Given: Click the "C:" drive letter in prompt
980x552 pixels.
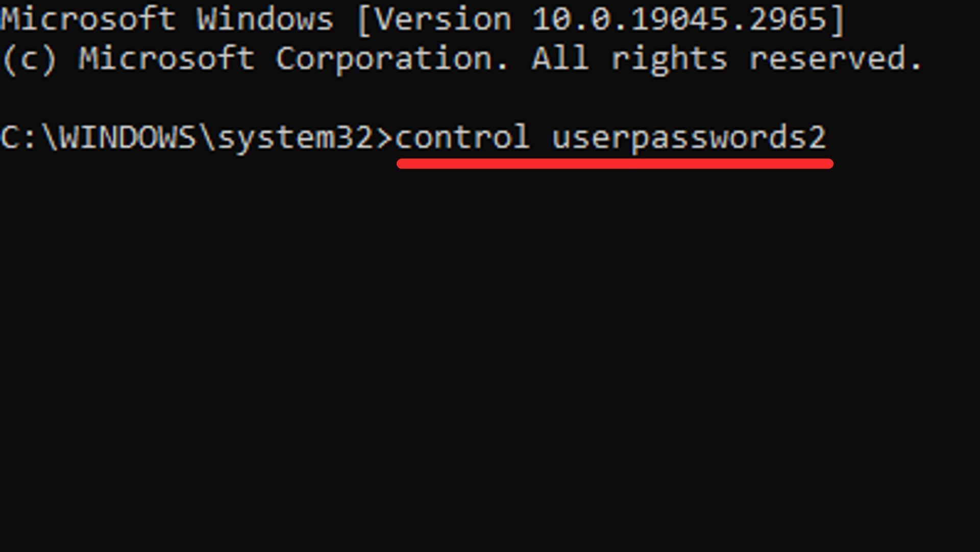Looking at the screenshot, I should [x=18, y=137].
